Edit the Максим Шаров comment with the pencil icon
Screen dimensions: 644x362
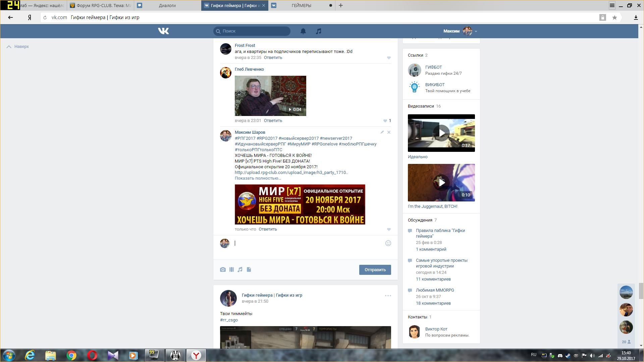click(x=382, y=132)
